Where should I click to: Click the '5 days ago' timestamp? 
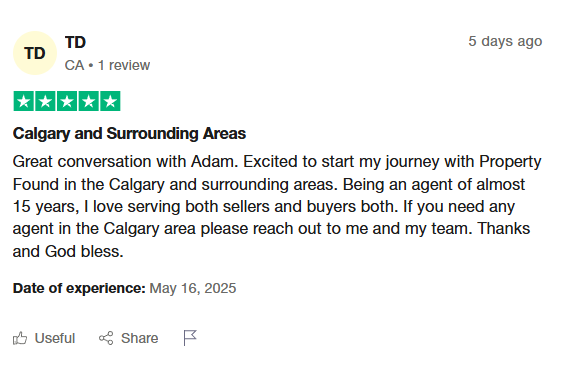click(505, 41)
